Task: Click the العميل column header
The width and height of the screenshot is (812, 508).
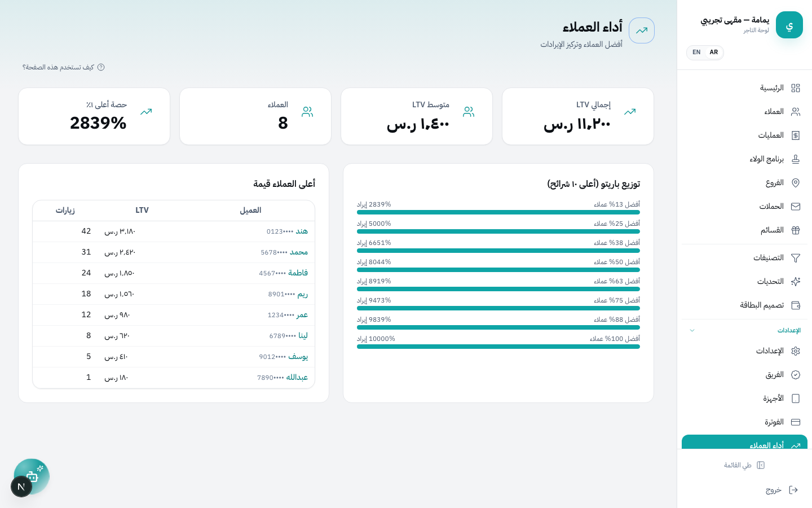Action: [x=250, y=211]
